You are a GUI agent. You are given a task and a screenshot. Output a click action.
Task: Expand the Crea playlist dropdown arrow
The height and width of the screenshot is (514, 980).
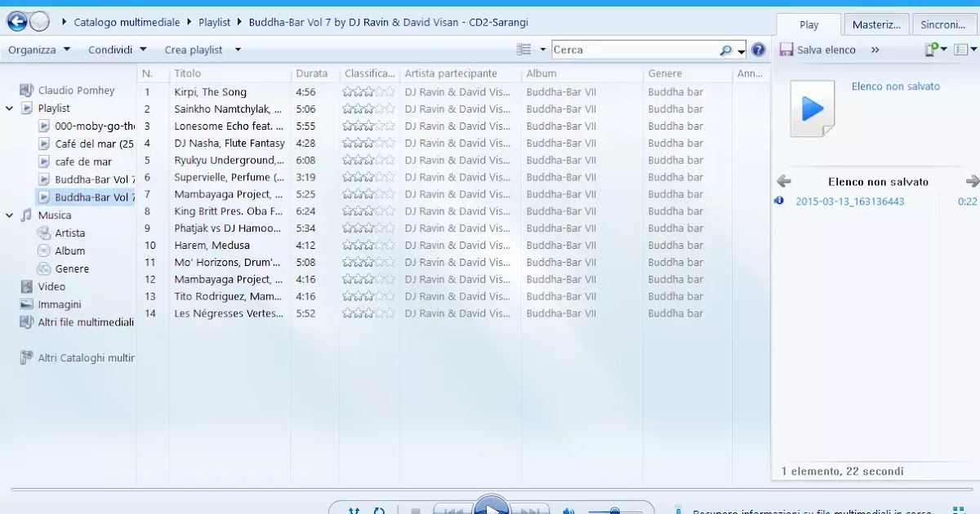237,49
